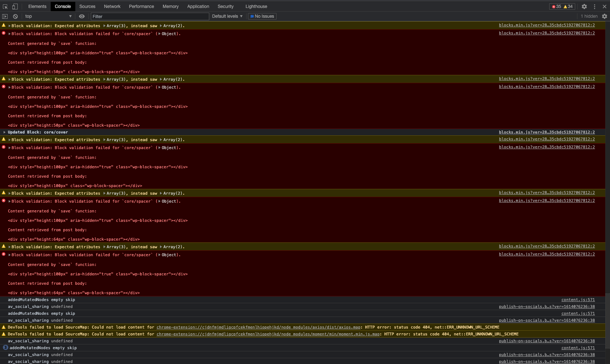Open the DevTools three-dot menu
Viewport: 610px width, 364px height.
coord(594,7)
